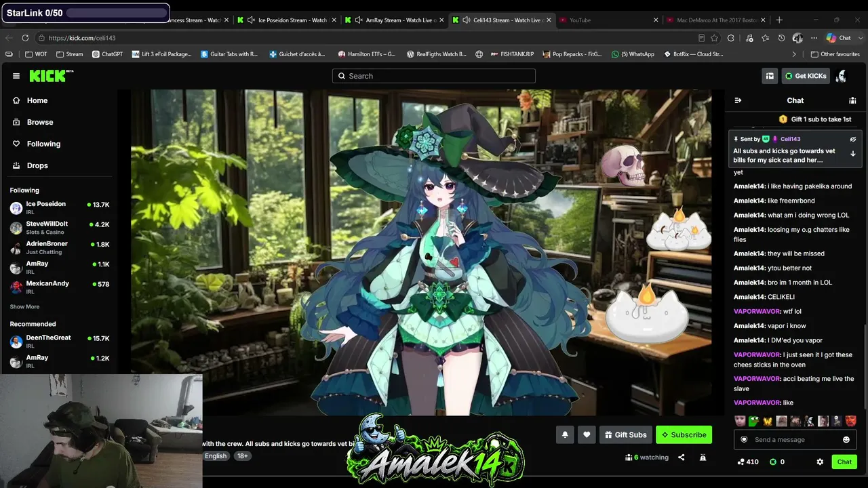
Task: Mute the Ice Poseidon Stream tab audio
Action: [251, 20]
